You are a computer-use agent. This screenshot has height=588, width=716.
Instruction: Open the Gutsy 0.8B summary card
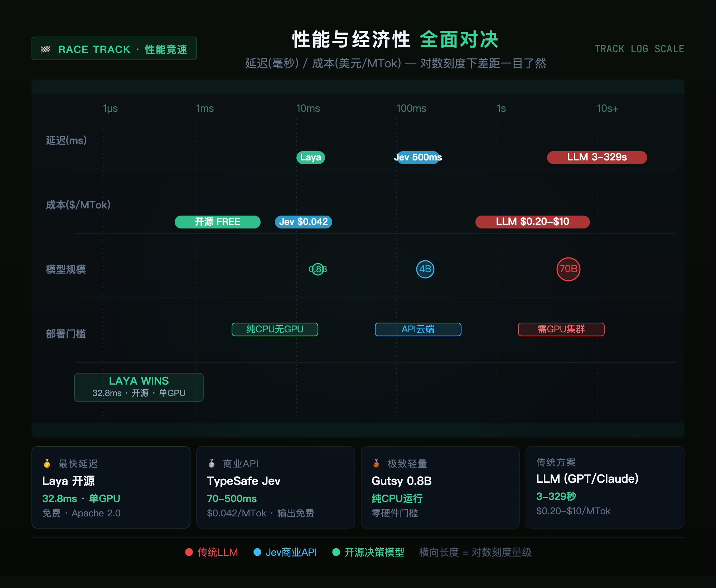click(440, 487)
